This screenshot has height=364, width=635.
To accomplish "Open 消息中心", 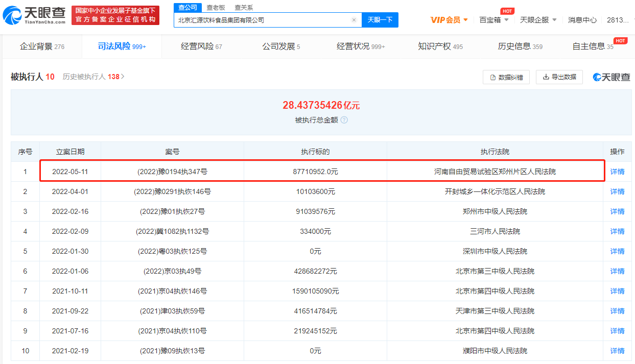I will click(x=582, y=20).
